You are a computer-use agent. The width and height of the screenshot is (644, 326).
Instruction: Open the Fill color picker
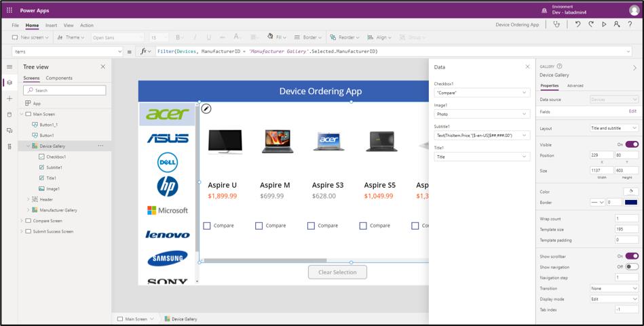pyautogui.click(x=277, y=37)
